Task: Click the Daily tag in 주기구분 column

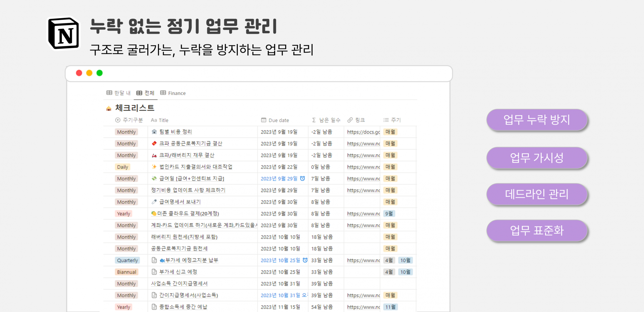Action: [122, 167]
